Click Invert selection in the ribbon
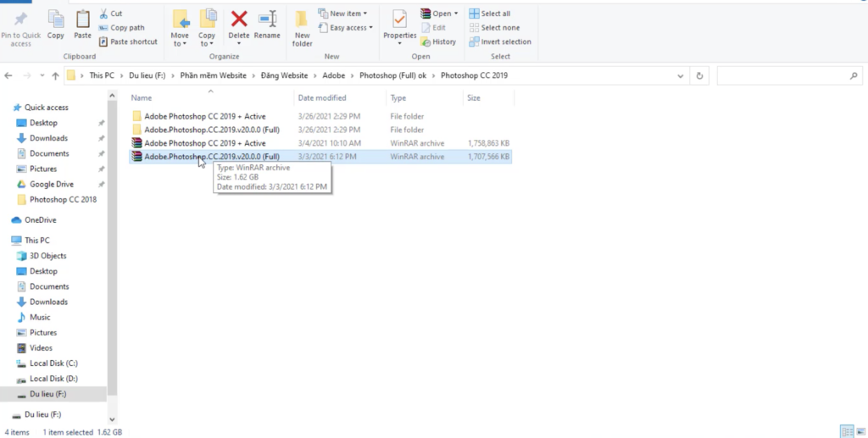This screenshot has width=868, height=438. coord(500,42)
